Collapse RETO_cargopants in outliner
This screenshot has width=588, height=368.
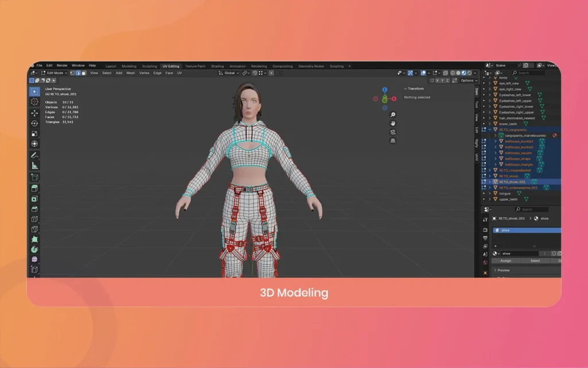click(x=490, y=129)
